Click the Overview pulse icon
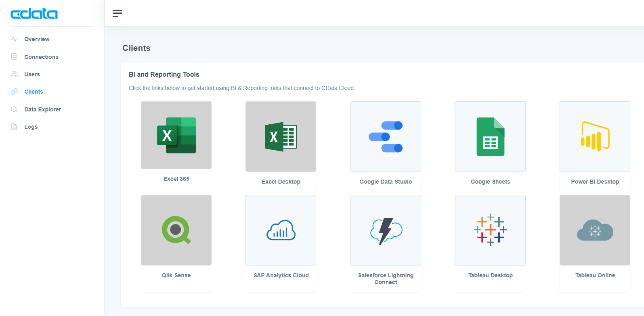 click(14, 39)
